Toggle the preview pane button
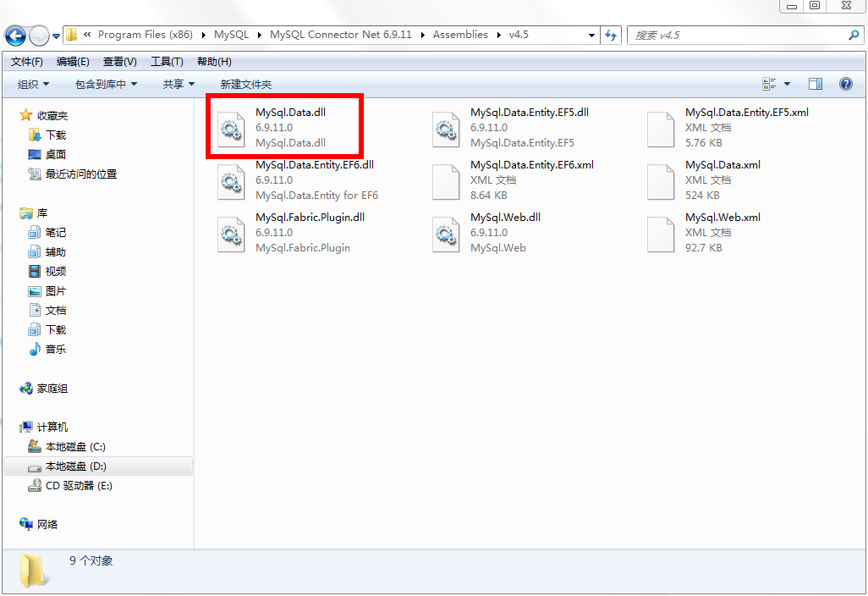Viewport: 868px width, 596px height. pyautogui.click(x=816, y=84)
